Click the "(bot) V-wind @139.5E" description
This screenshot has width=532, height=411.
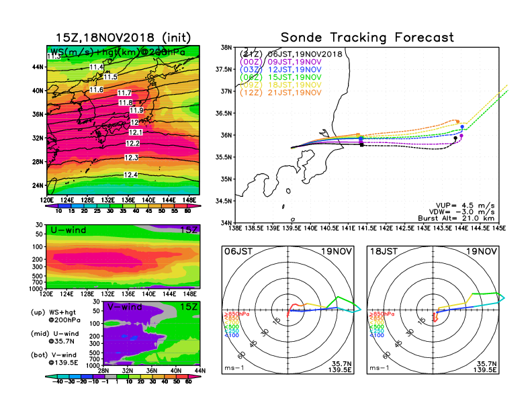point(54,359)
